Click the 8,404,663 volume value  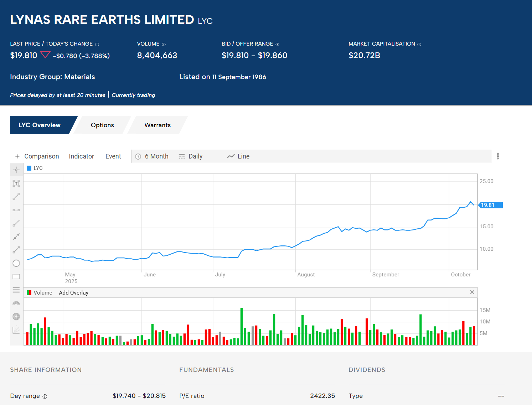[157, 56]
